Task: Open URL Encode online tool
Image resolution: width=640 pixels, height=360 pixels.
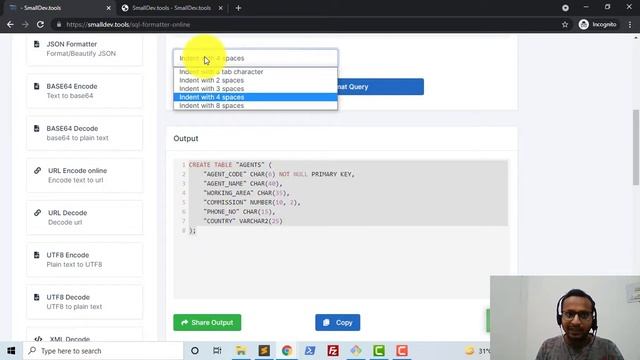Action: coord(84,175)
